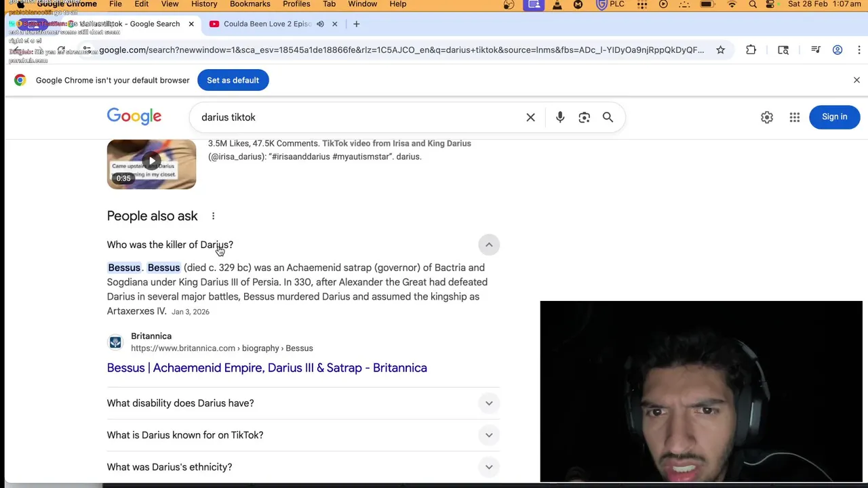This screenshot has height=488, width=868.
Task: Open the Google apps grid
Action: pyautogui.click(x=795, y=117)
